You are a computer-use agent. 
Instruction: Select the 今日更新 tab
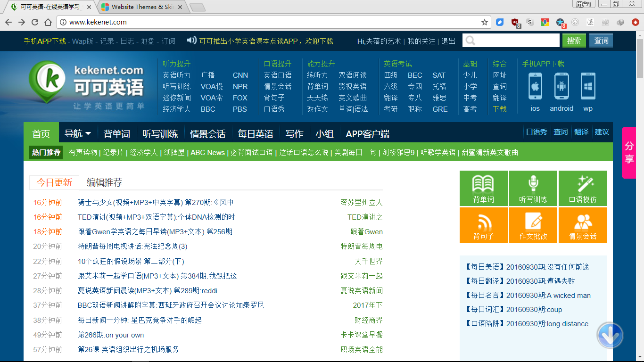coord(54,181)
